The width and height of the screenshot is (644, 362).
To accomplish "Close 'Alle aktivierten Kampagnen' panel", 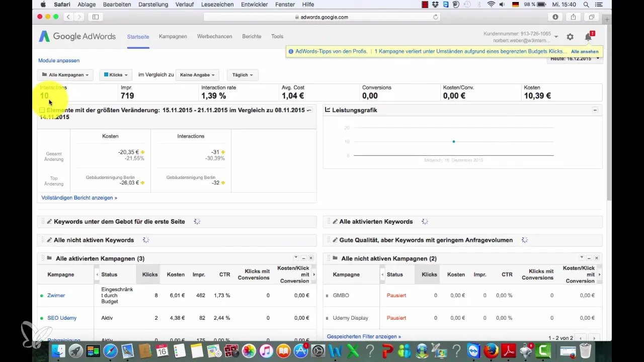I will click(x=311, y=258).
